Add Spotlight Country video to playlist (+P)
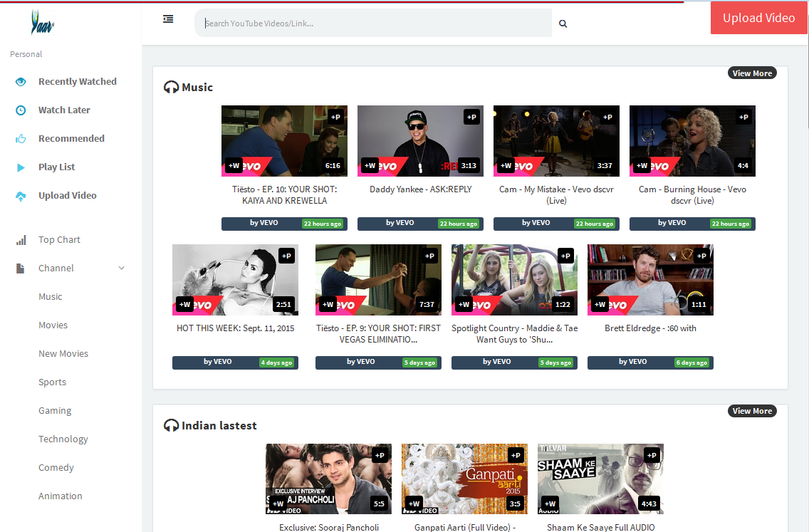 click(566, 256)
